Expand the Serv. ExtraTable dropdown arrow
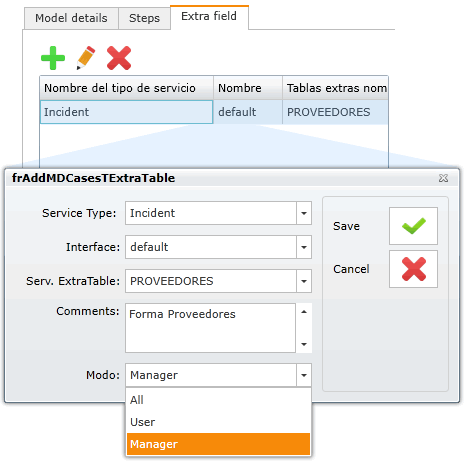Viewport: 464px width, 461px height. (x=304, y=281)
